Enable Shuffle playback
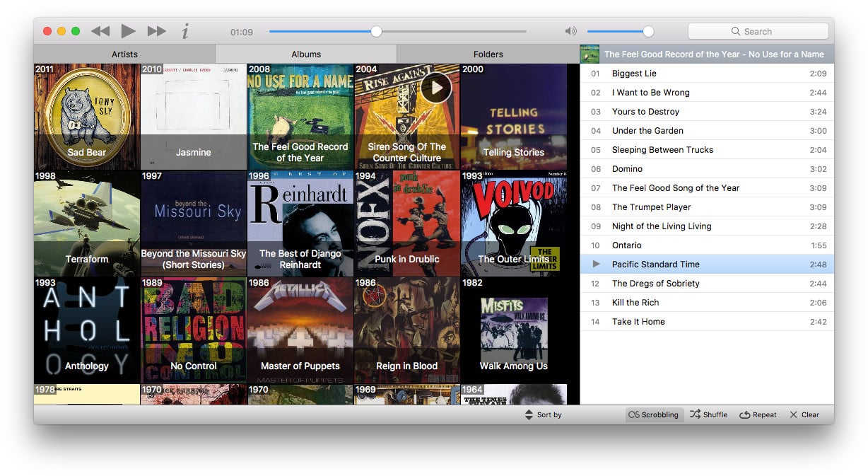The image size is (868, 476). point(708,415)
